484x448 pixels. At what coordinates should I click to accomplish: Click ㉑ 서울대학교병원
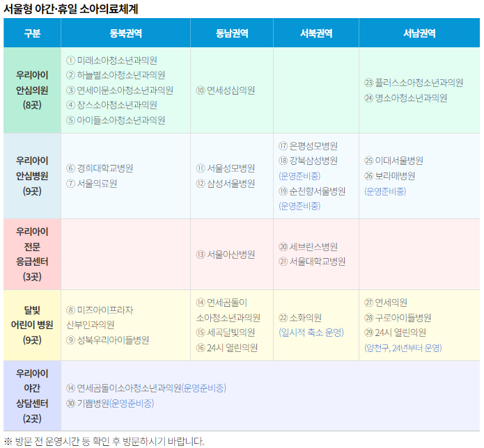pos(312,262)
